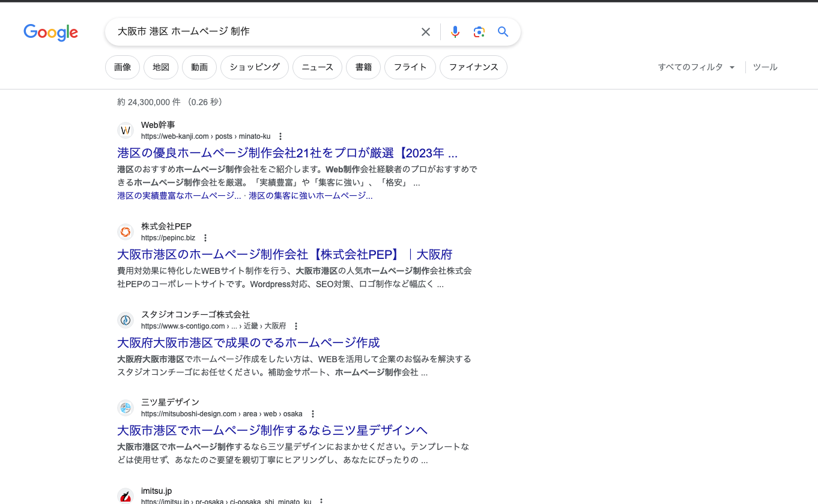
Task: Select the ファイナンス filter chip
Action: 473,67
